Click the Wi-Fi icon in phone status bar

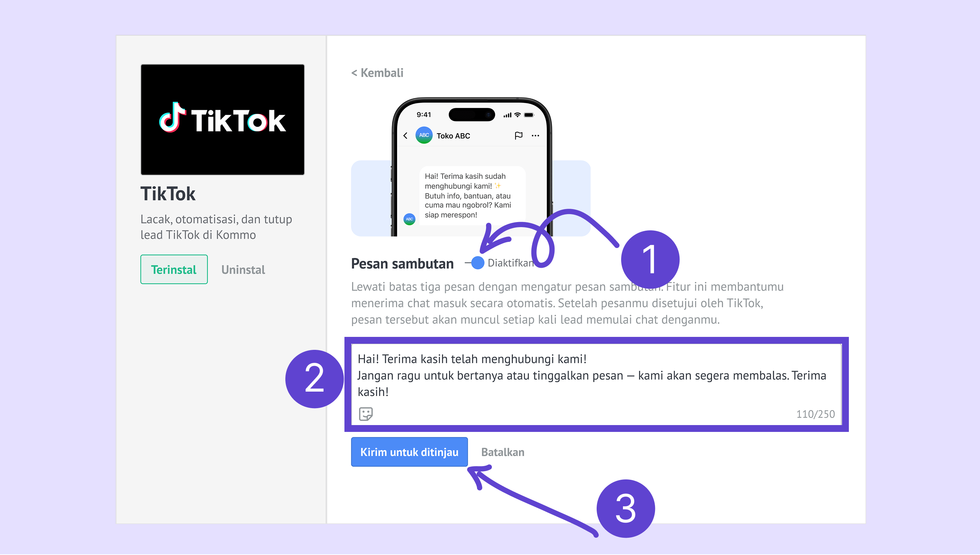pos(517,115)
